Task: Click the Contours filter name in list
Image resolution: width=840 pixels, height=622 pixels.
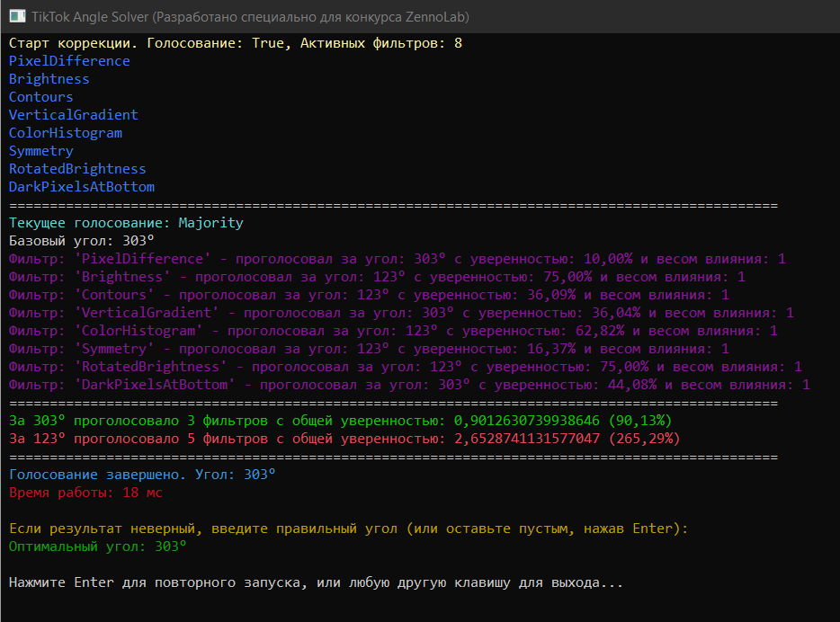Action: point(41,97)
